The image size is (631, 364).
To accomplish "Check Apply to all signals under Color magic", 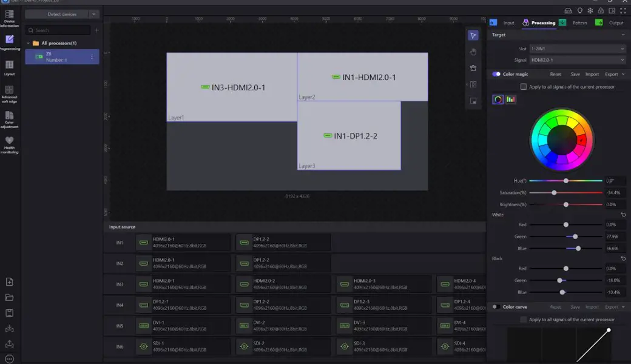I will pos(524,87).
